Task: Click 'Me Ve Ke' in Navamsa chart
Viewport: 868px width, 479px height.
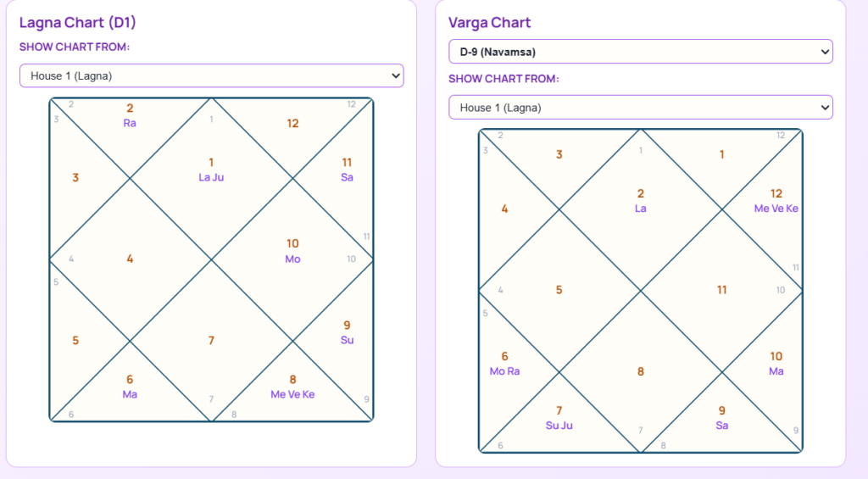Action: click(776, 209)
